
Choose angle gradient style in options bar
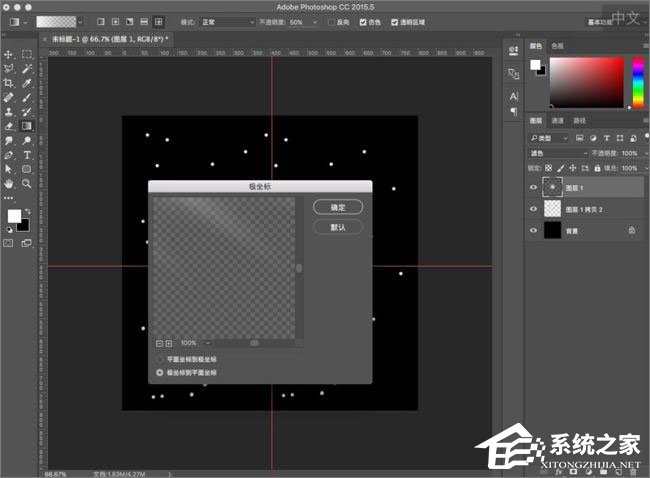tap(130, 22)
